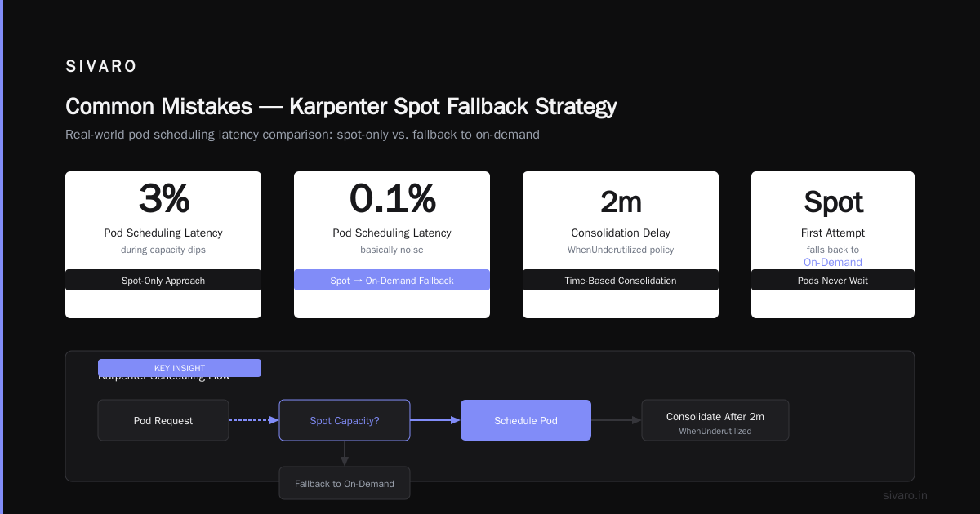Click the KEY INSIGHT tag
980x514 pixels.
180,368
